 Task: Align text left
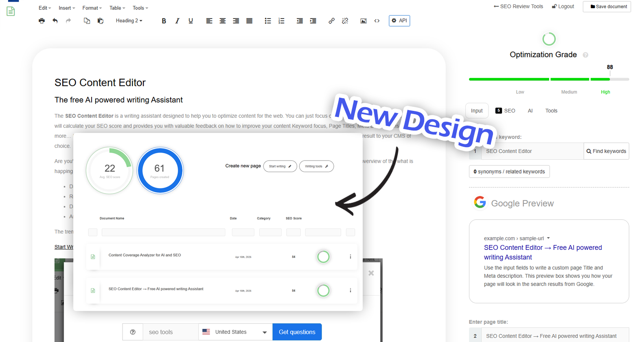click(209, 21)
